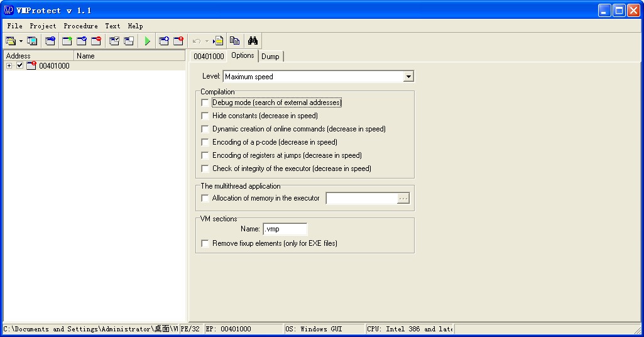
Task: Open the dropdown arrow beside open file icon
Action: click(x=21, y=41)
